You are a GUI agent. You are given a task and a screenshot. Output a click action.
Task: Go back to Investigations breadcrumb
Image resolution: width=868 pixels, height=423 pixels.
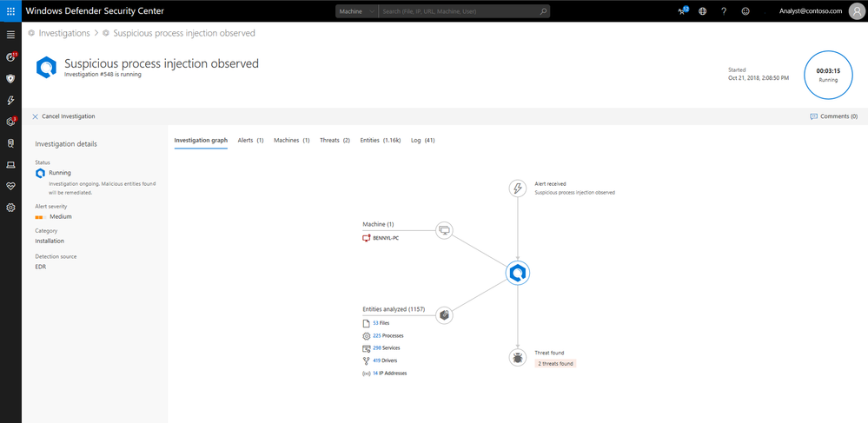[64, 33]
